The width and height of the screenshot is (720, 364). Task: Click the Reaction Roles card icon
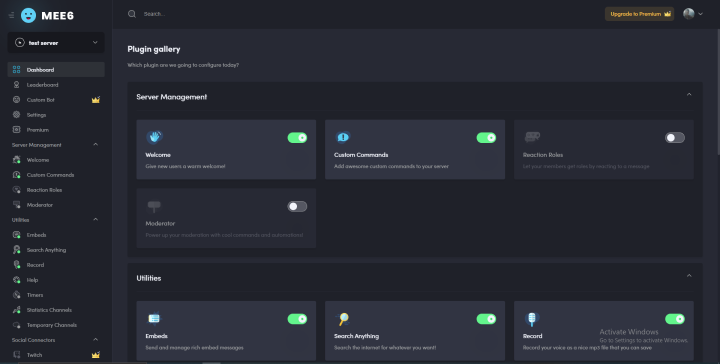[532, 136]
